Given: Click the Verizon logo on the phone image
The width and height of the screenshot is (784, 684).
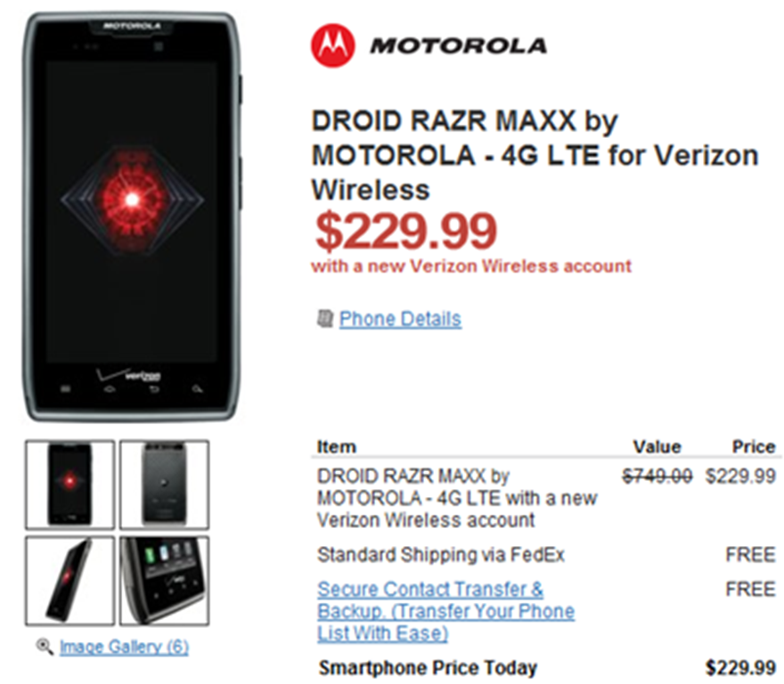Looking at the screenshot, I should click(x=132, y=375).
